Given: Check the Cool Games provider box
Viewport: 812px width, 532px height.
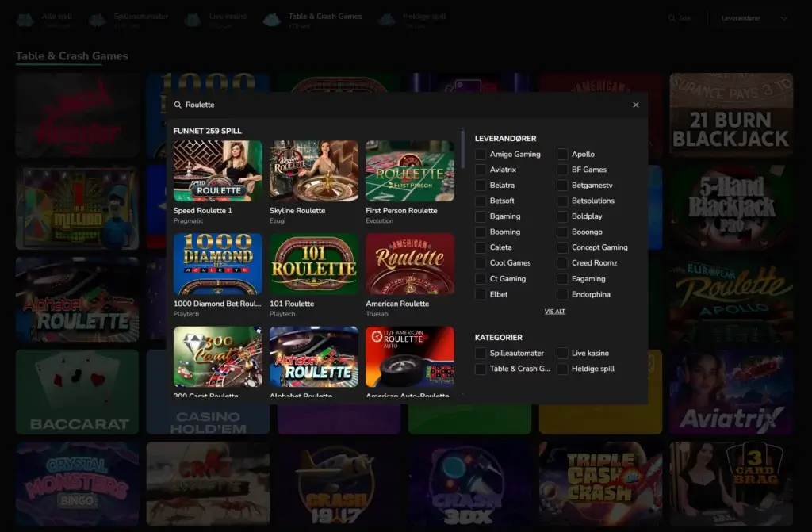Looking at the screenshot, I should (x=481, y=263).
